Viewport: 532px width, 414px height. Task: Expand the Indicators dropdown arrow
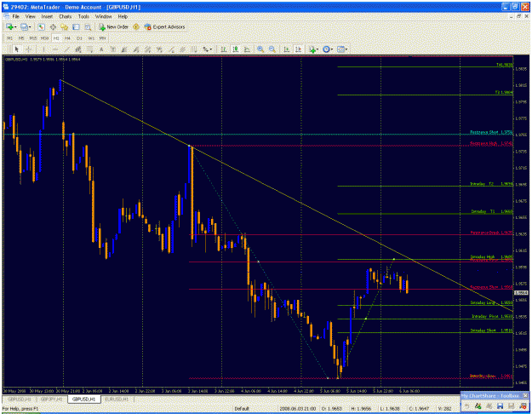pyautogui.click(x=317, y=49)
